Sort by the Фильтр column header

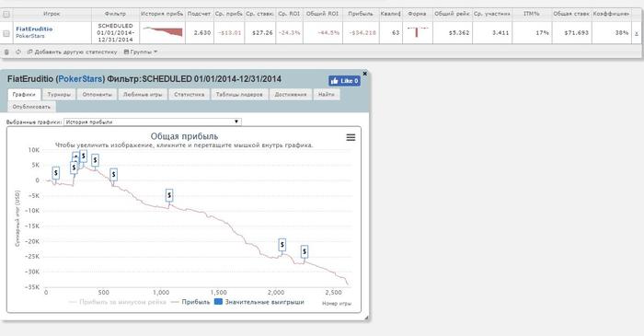pyautogui.click(x=115, y=14)
